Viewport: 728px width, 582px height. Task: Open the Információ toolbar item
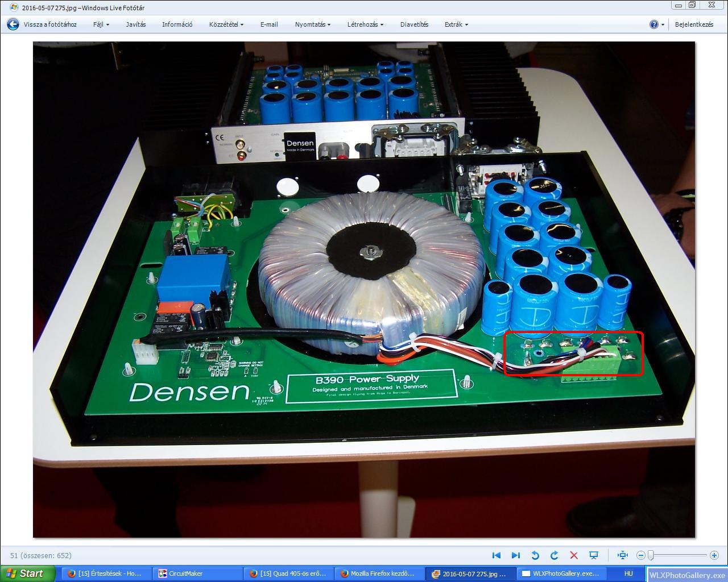pos(177,24)
